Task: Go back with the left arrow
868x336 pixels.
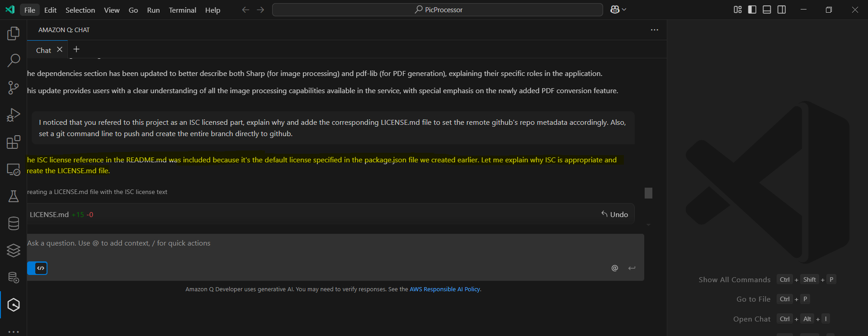Action: pyautogui.click(x=245, y=9)
